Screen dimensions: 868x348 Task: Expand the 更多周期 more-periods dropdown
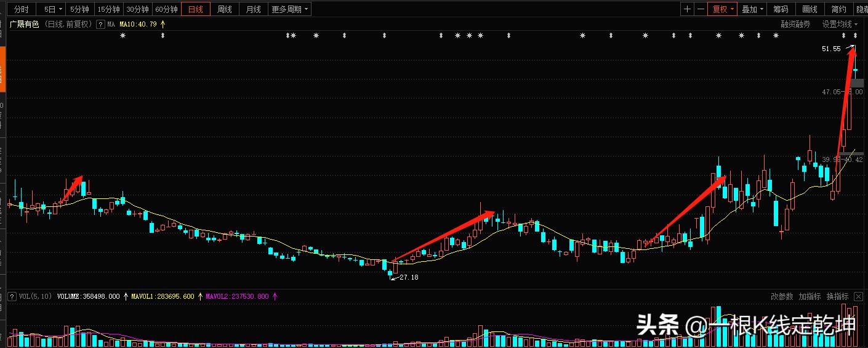(289, 9)
